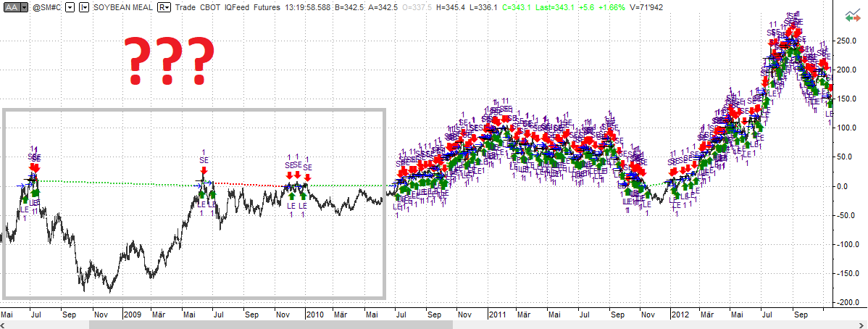The image size is (868, 329).
Task: Click the AA button in the chart header
Action: [x=11, y=8]
